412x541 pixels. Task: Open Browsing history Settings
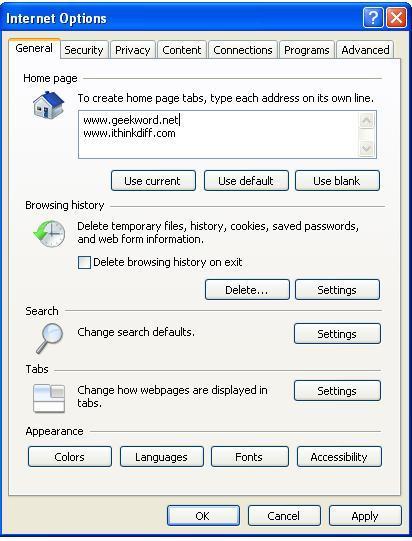[337, 289]
